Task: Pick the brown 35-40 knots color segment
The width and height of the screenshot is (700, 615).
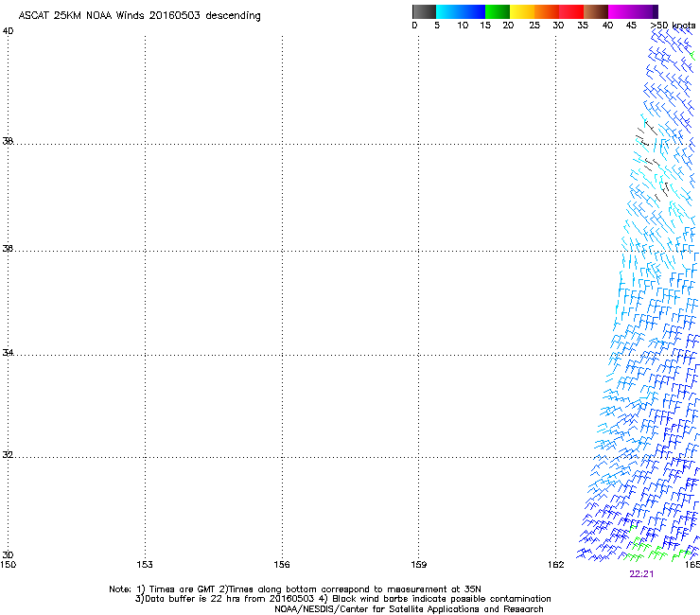Action: click(596, 11)
